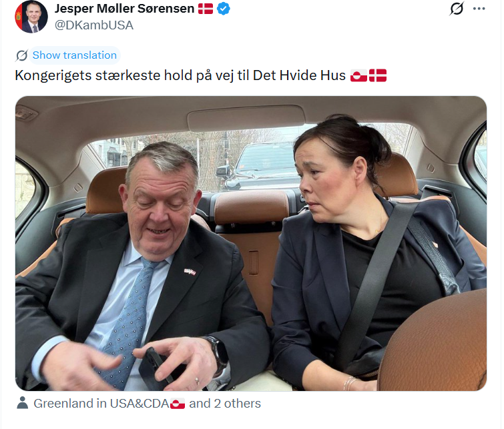Viewport: 504px width, 429px height.
Task: Click the Danish flag emoji ending the post text
Action: pyautogui.click(x=378, y=76)
